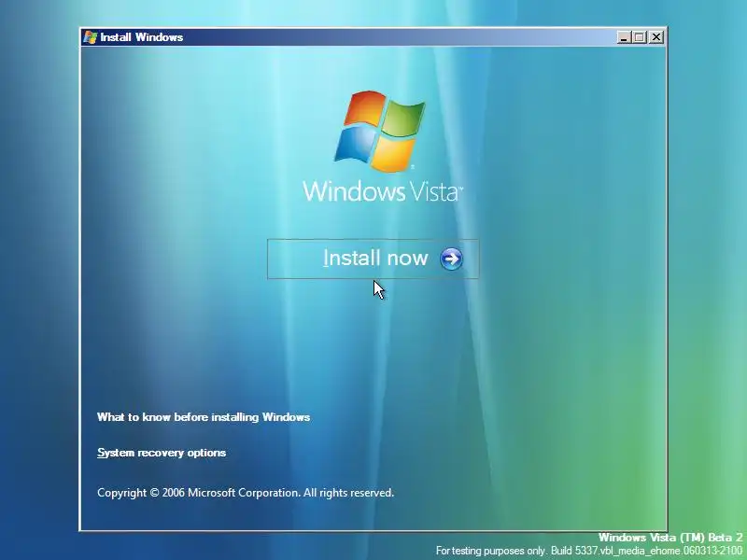Click the Build 5337 testing purposes text
This screenshot has width=747, height=560.
point(589,551)
